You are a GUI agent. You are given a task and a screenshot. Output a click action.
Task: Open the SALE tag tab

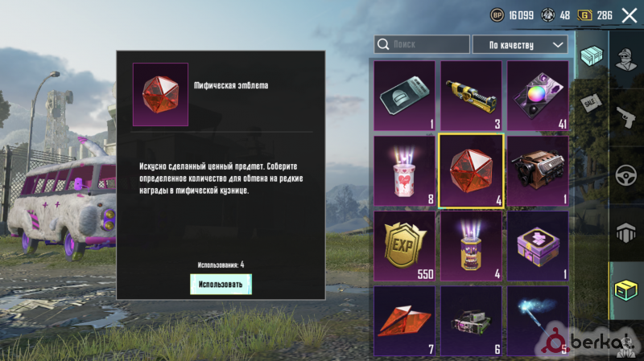click(591, 103)
